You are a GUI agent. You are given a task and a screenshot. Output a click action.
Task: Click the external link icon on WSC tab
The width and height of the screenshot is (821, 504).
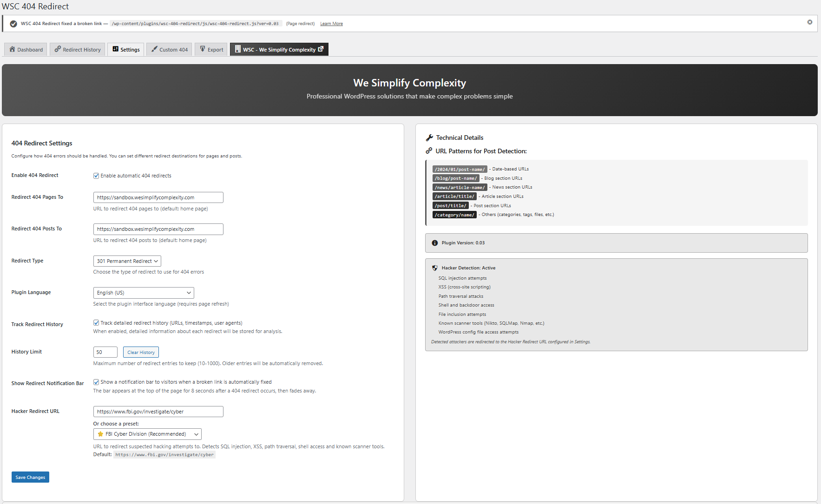pyautogui.click(x=321, y=49)
